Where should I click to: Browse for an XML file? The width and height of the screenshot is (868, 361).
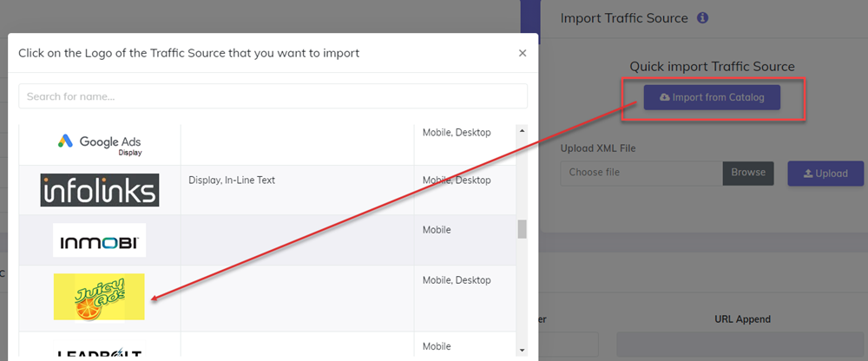(748, 173)
